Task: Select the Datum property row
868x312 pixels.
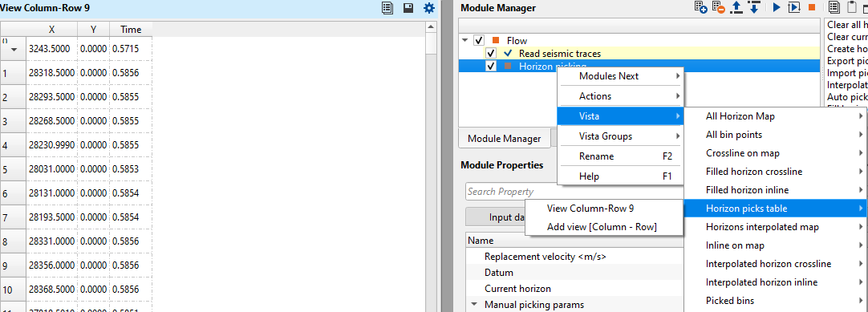Action: (499, 273)
